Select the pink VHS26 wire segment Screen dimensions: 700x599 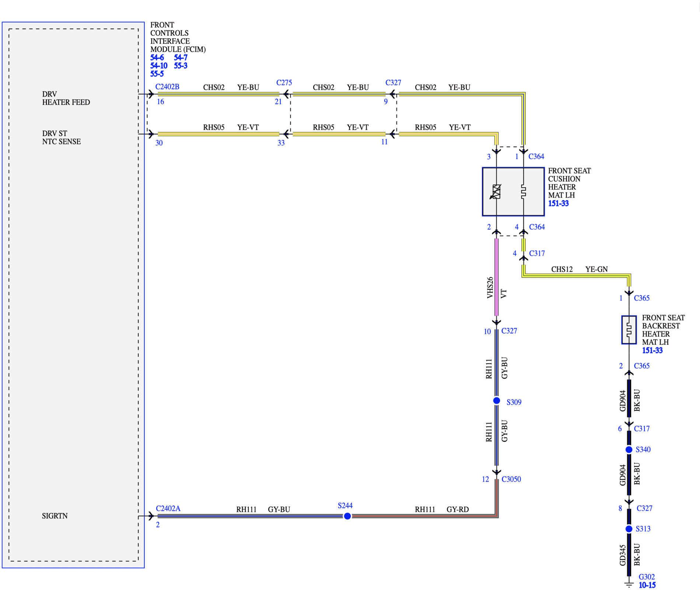(x=496, y=277)
